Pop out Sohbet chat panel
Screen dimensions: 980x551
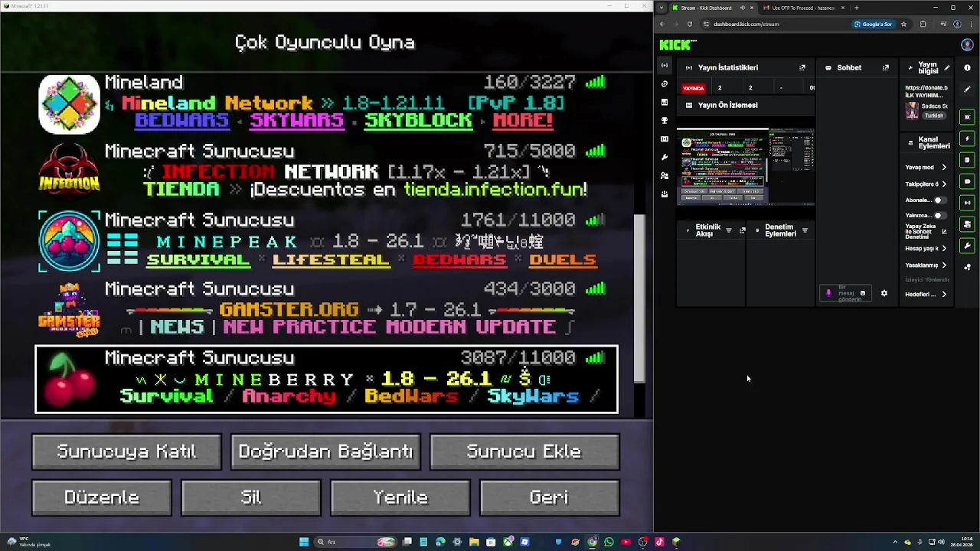click(886, 67)
